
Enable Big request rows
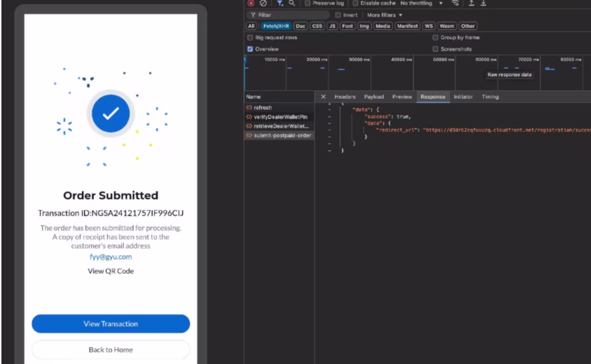(x=250, y=38)
